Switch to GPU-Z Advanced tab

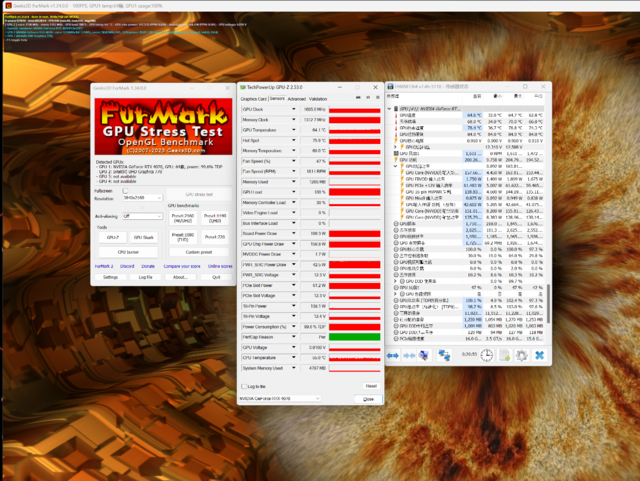click(x=296, y=99)
